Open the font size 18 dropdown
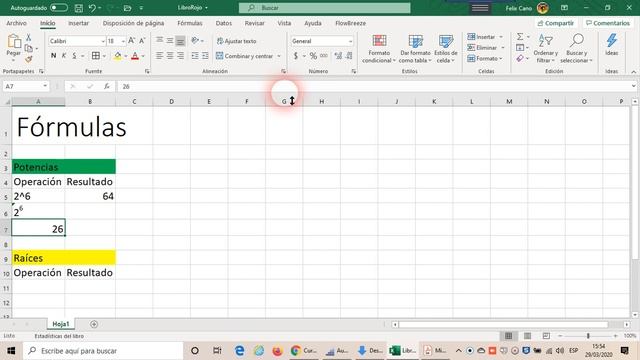Screen dimensions: 640x360 (x=123, y=41)
